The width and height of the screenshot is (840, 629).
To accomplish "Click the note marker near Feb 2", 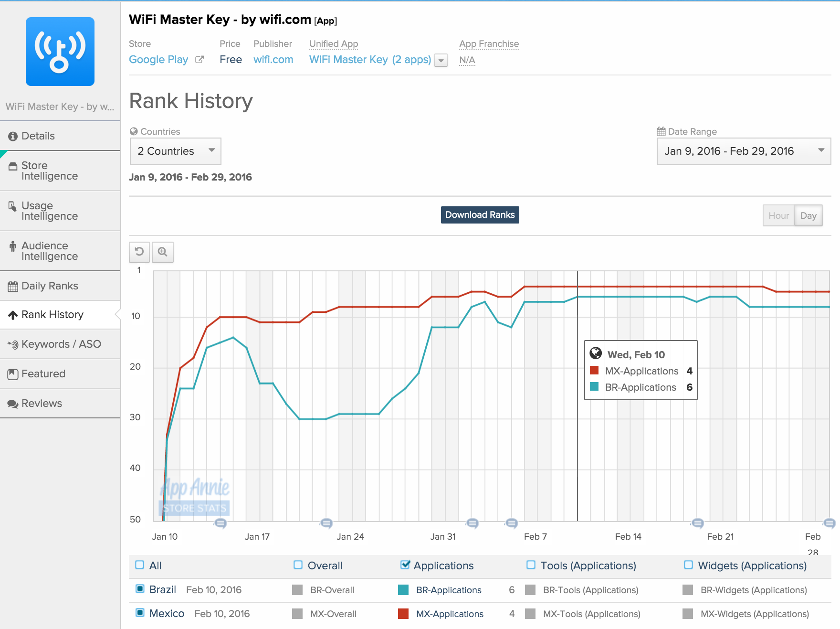I will click(472, 523).
